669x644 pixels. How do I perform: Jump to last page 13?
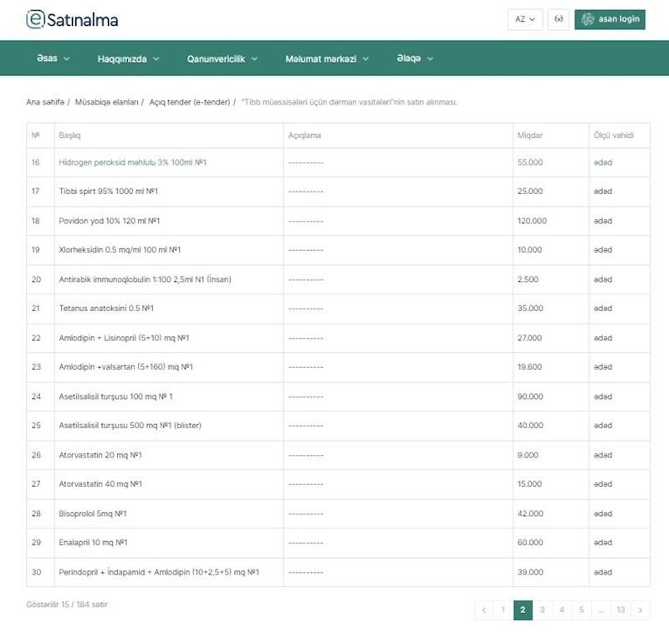pyautogui.click(x=620, y=611)
